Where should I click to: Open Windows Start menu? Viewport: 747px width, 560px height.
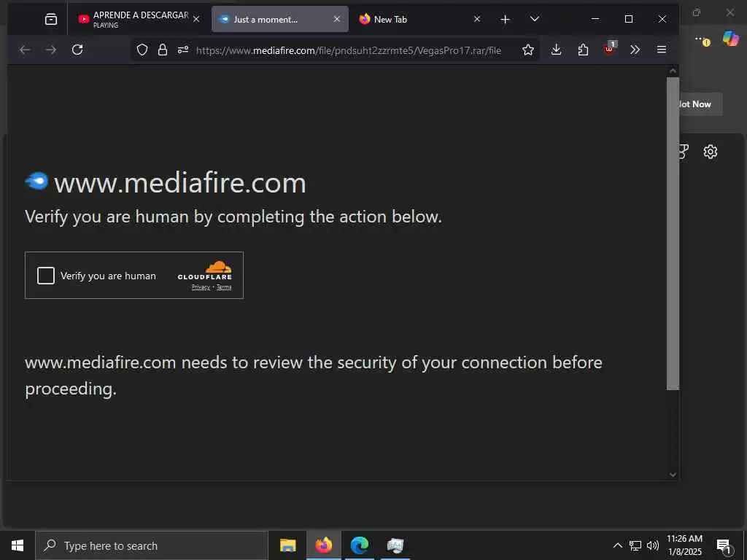[x=18, y=545]
